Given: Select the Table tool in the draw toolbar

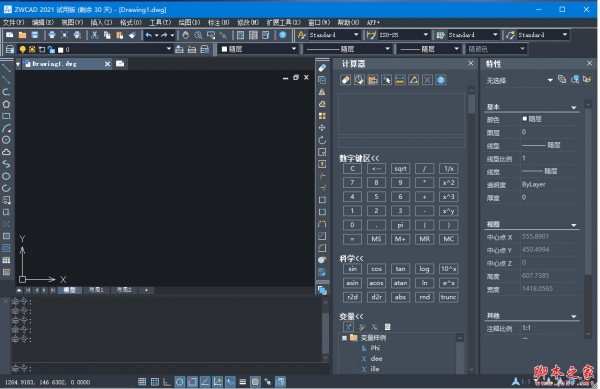Looking at the screenshot, I should [6, 260].
